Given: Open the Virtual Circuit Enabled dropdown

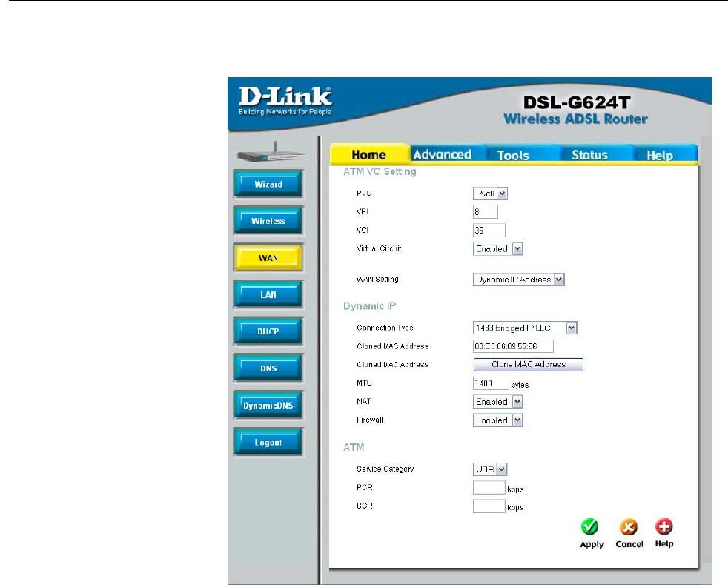Looking at the screenshot, I should [x=498, y=249].
